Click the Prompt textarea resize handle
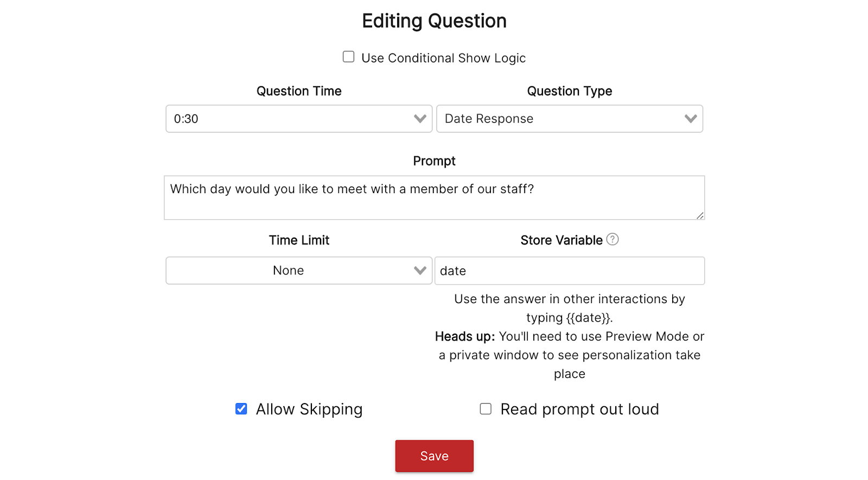 [x=700, y=215]
